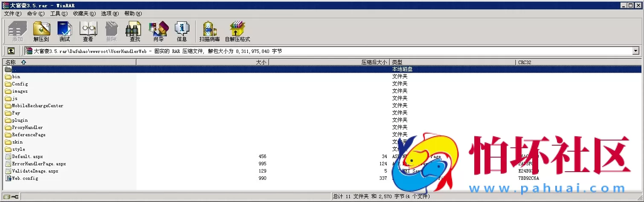Viewport: 644px width, 202px height.
Task: Click the Extract To (解压到) icon
Action: click(x=41, y=31)
